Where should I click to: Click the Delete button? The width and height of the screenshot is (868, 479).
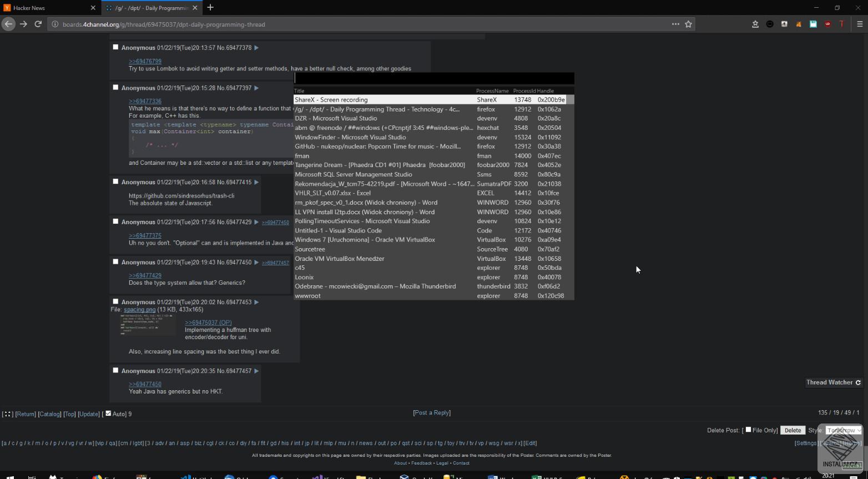click(x=793, y=430)
